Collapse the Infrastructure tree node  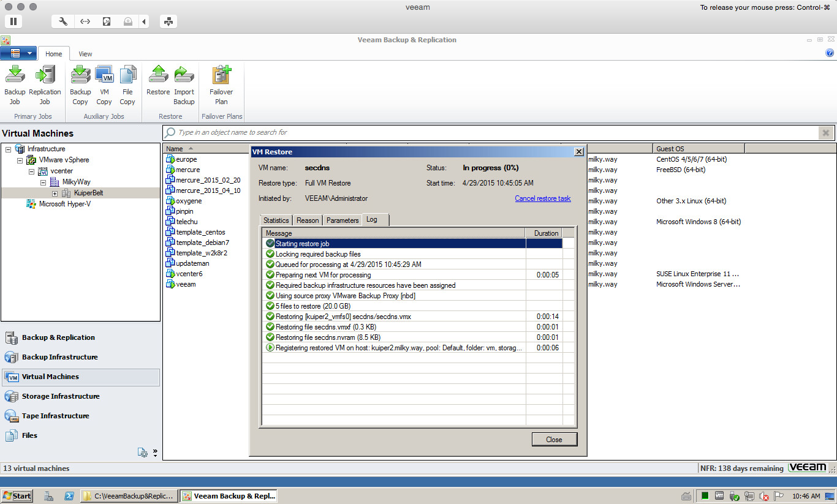pyautogui.click(x=8, y=149)
